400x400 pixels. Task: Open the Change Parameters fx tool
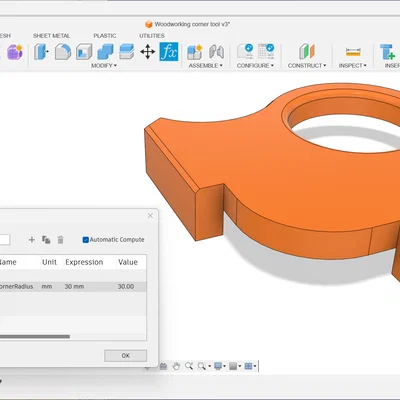[x=169, y=52]
